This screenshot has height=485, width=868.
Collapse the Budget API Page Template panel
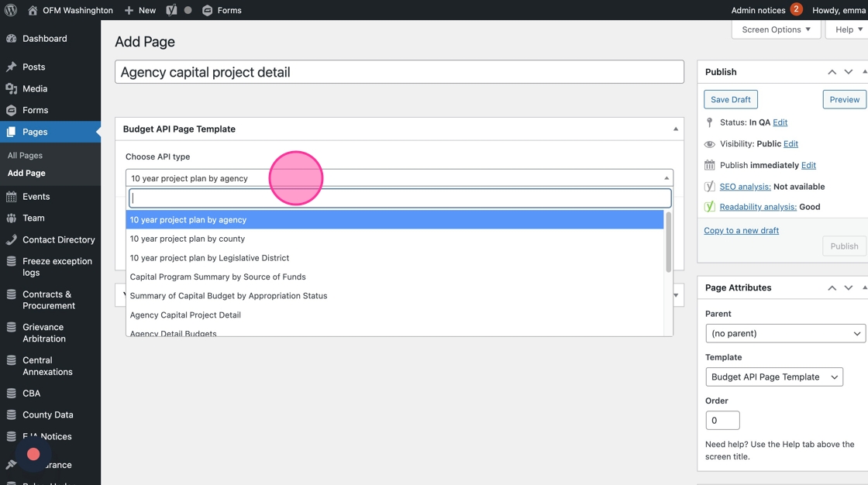click(x=675, y=129)
